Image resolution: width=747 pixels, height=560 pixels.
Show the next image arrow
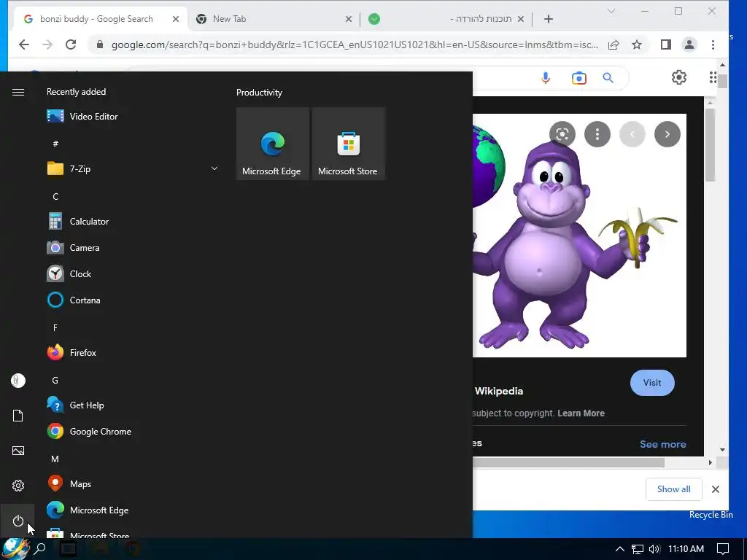667,134
